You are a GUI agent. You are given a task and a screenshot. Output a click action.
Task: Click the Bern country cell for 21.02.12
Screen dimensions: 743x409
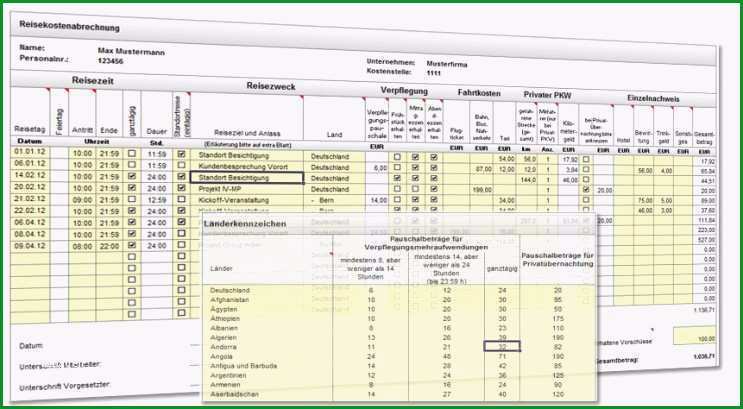coord(334,200)
